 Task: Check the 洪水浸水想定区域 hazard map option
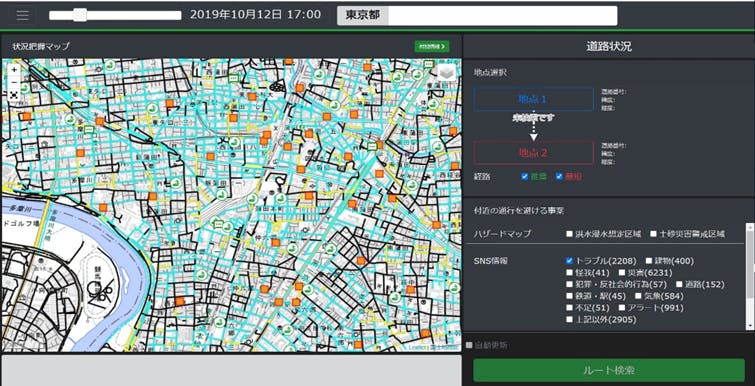coord(570,234)
